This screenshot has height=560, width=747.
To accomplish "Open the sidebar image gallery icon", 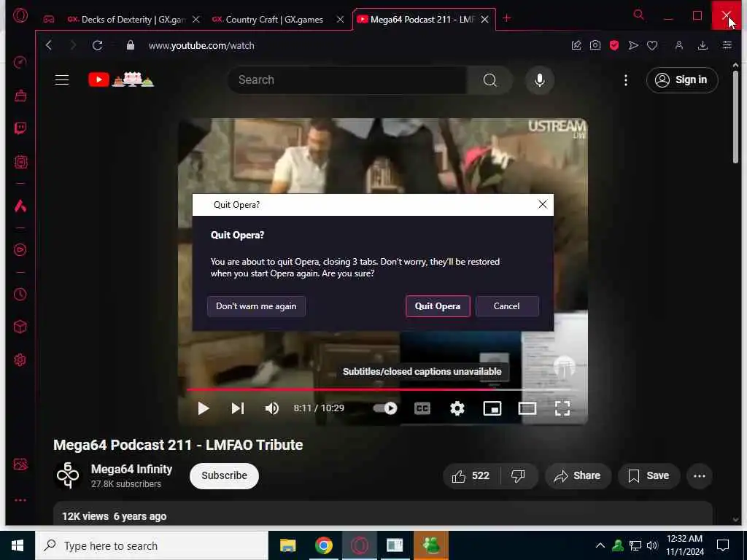I will coord(20,464).
